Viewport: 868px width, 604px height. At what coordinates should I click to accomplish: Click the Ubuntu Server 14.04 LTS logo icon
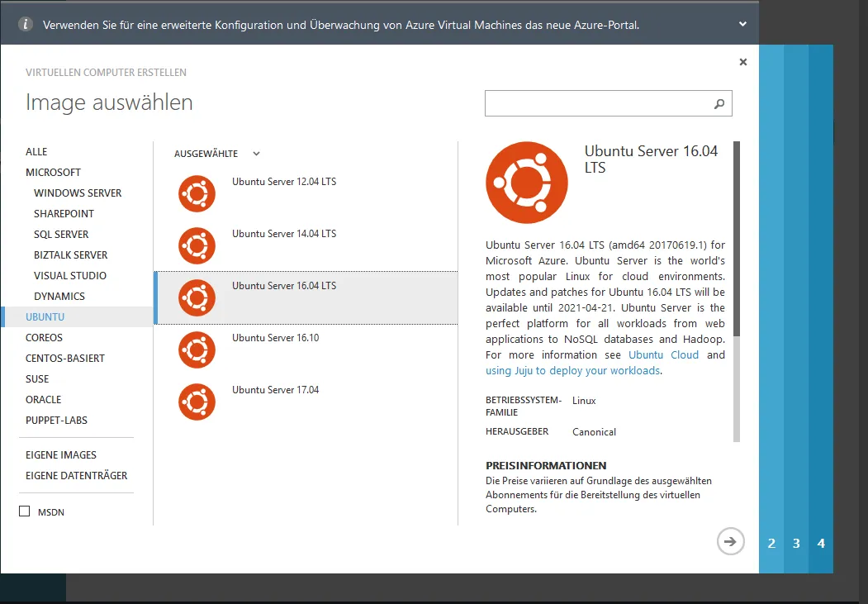point(197,245)
